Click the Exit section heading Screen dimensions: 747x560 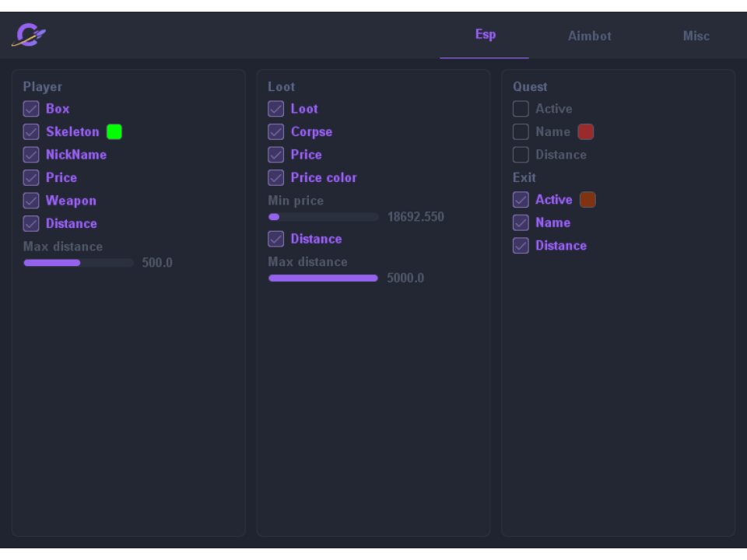tap(524, 177)
